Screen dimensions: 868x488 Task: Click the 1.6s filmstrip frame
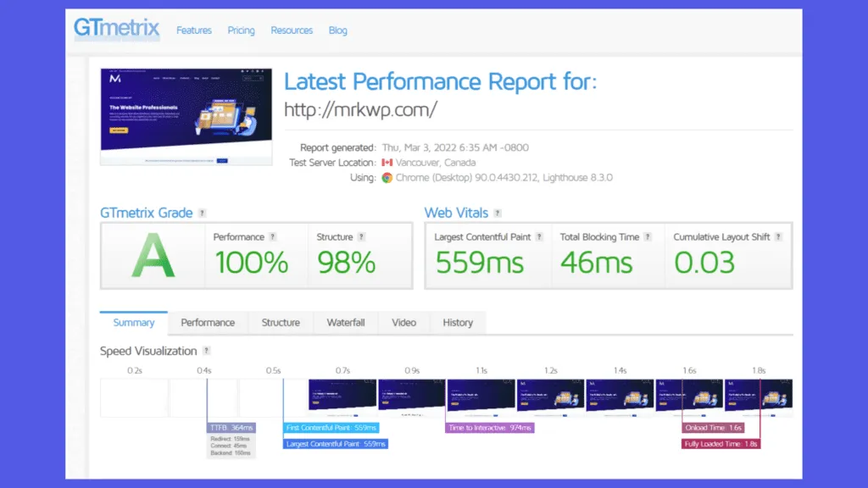[x=689, y=398]
